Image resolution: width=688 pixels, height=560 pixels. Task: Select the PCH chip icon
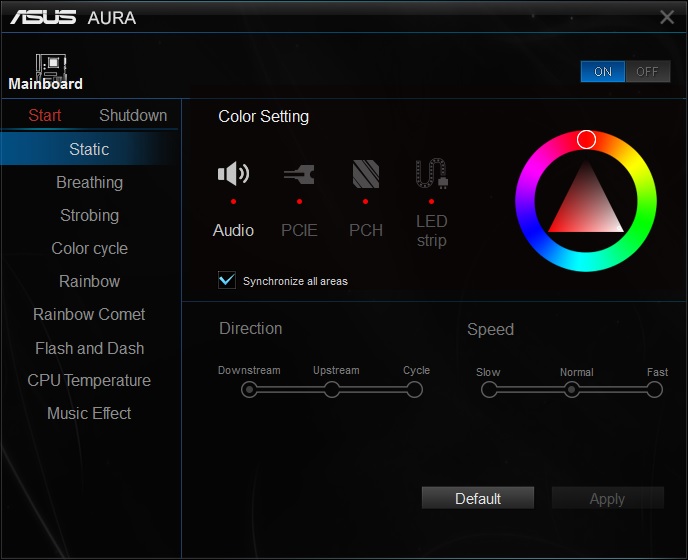(x=366, y=174)
